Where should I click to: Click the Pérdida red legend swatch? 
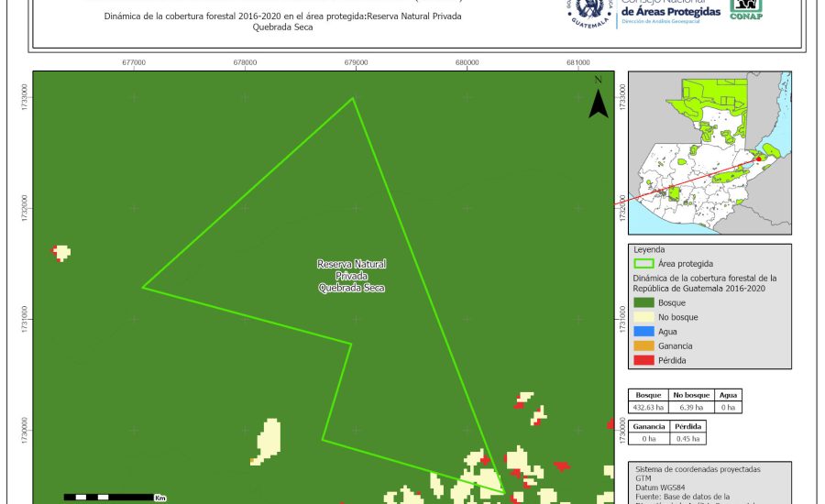click(x=645, y=360)
